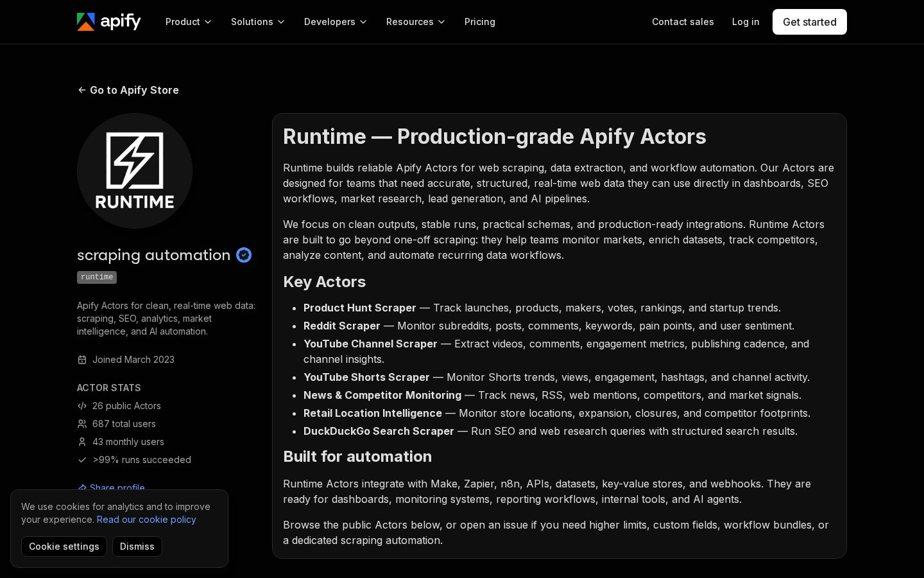Click the person icon beside 43 monthly users
Viewport: 924px width, 578px height.
82,442
